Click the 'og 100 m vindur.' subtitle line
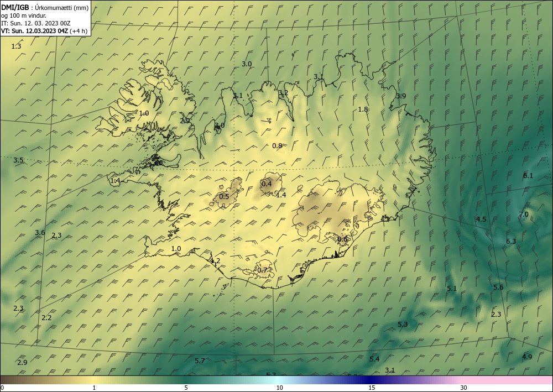Screen dimensions: 553x392 point(24,15)
